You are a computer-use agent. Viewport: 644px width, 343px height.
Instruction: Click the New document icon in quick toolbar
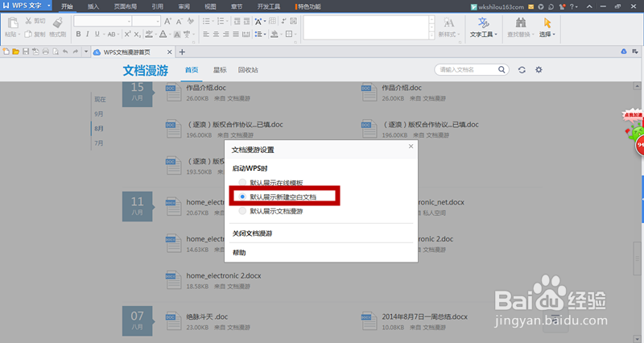pos(6,52)
